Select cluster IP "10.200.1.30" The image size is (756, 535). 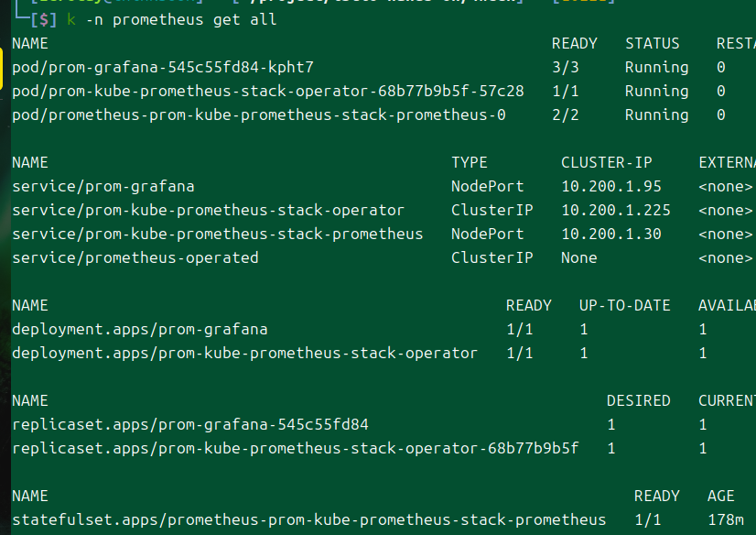pyautogui.click(x=611, y=234)
